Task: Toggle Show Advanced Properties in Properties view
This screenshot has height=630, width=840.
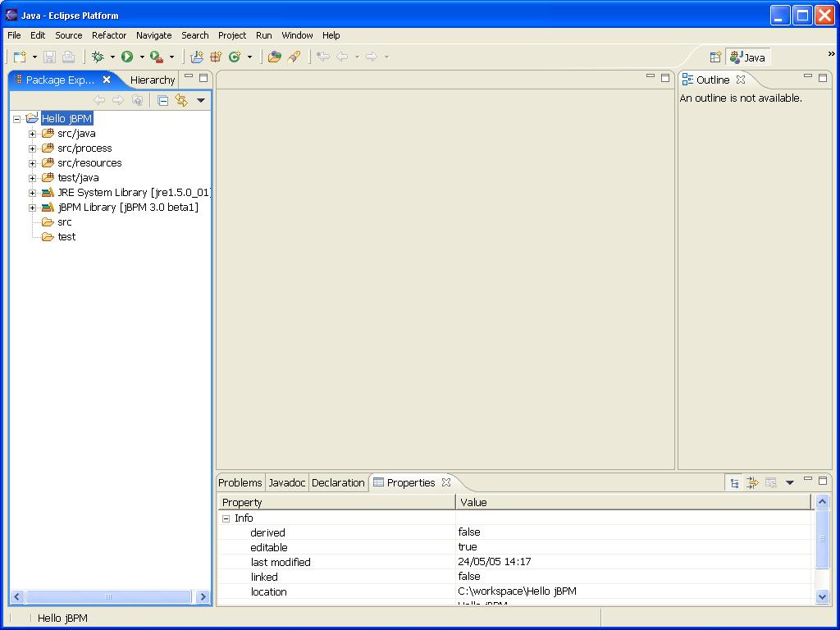Action: tap(753, 483)
